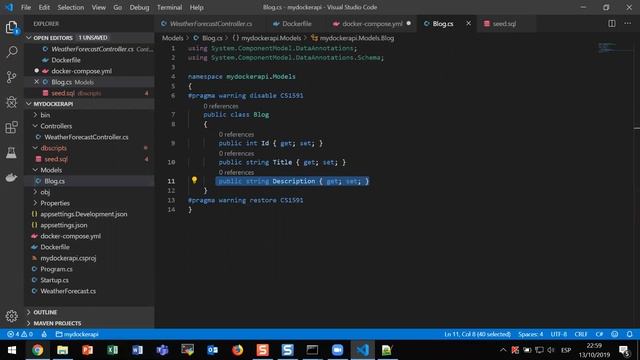Select language mode C# in status bar

click(599, 334)
